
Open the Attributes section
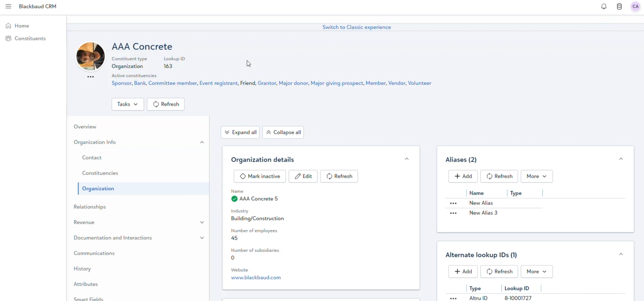(86, 284)
